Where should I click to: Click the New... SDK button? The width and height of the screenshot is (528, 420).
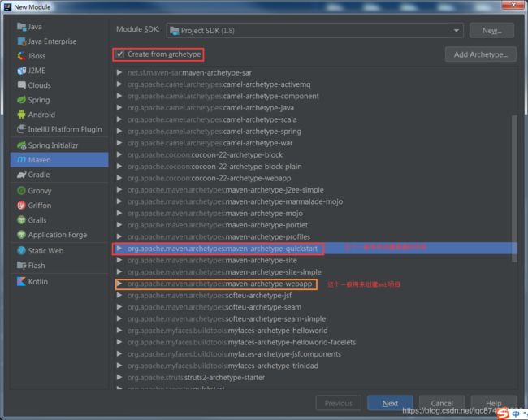(x=491, y=31)
